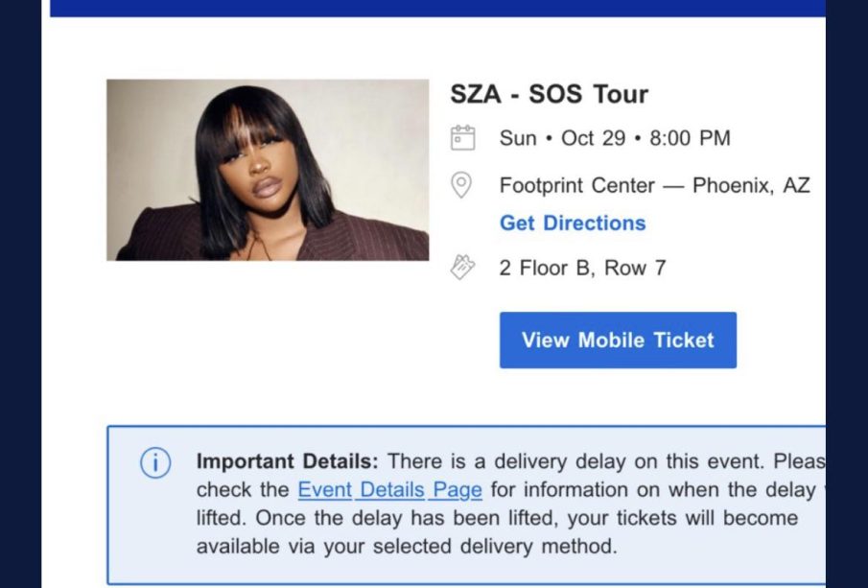The image size is (868, 588).
Task: Click the blue header bar at top
Action: click(x=437, y=8)
